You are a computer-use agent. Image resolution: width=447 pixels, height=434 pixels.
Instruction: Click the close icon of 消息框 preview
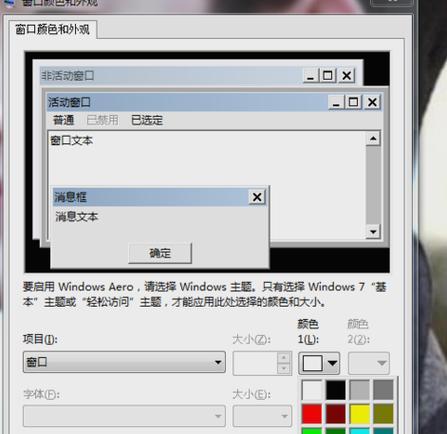click(x=257, y=197)
